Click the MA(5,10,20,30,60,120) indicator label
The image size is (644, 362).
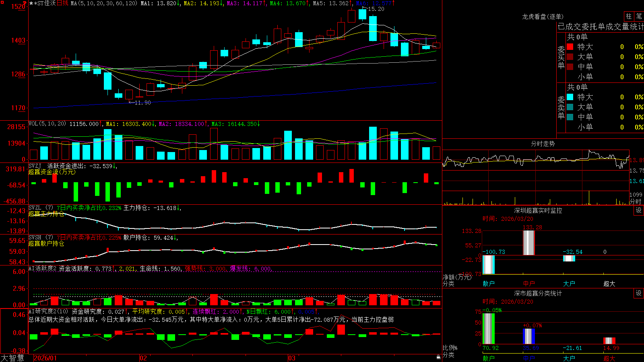(x=104, y=3)
